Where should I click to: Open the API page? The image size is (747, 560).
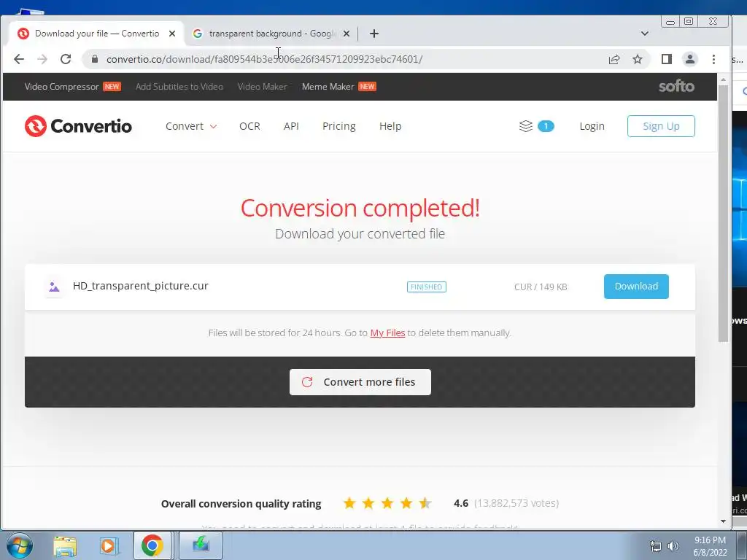[291, 126]
